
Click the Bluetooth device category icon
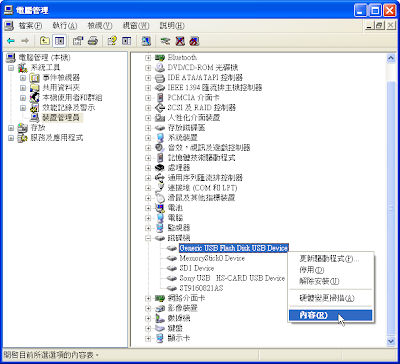click(160, 58)
